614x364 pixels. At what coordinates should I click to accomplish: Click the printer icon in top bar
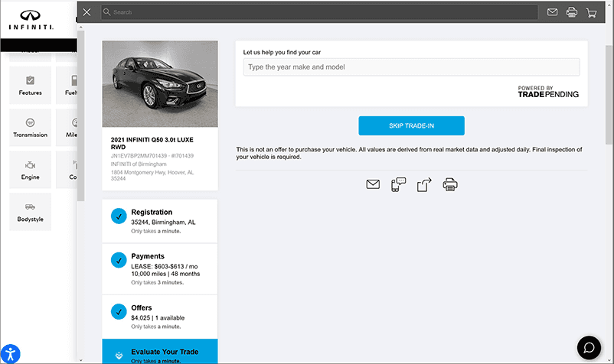click(x=572, y=12)
